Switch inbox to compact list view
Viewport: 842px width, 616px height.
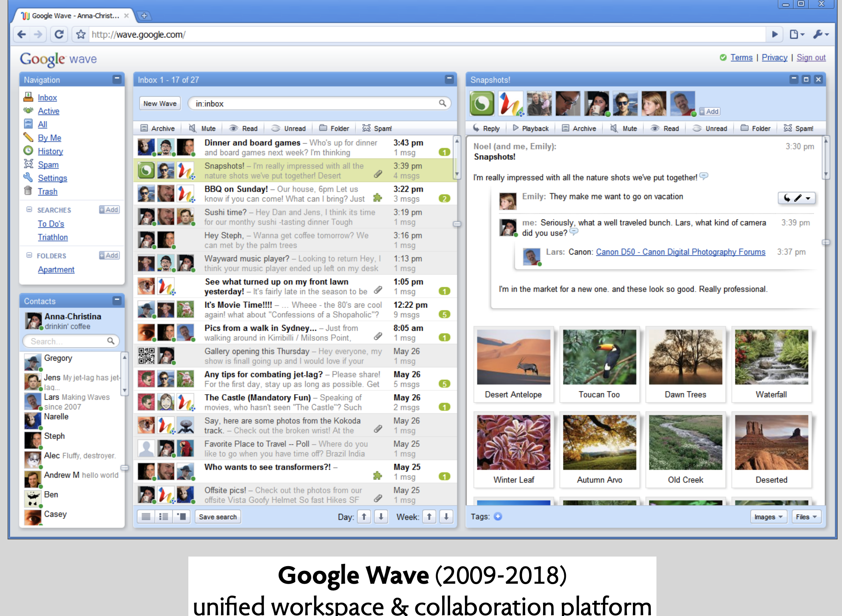point(146,517)
